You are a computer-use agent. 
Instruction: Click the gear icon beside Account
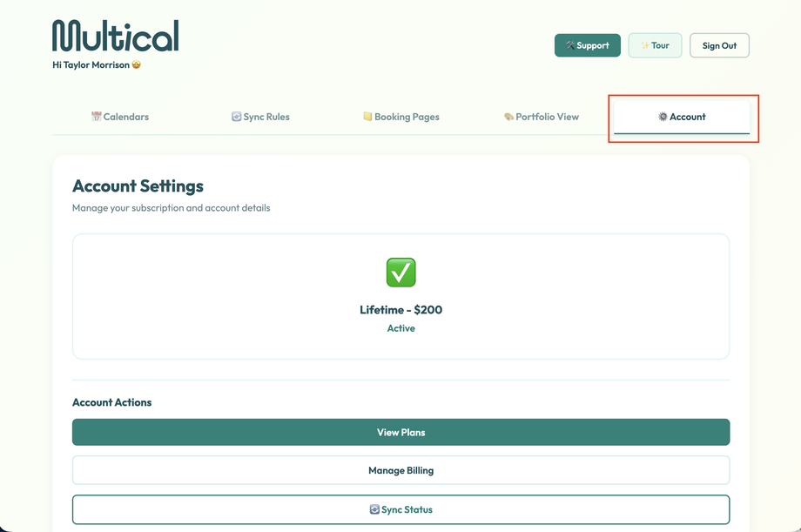point(663,117)
